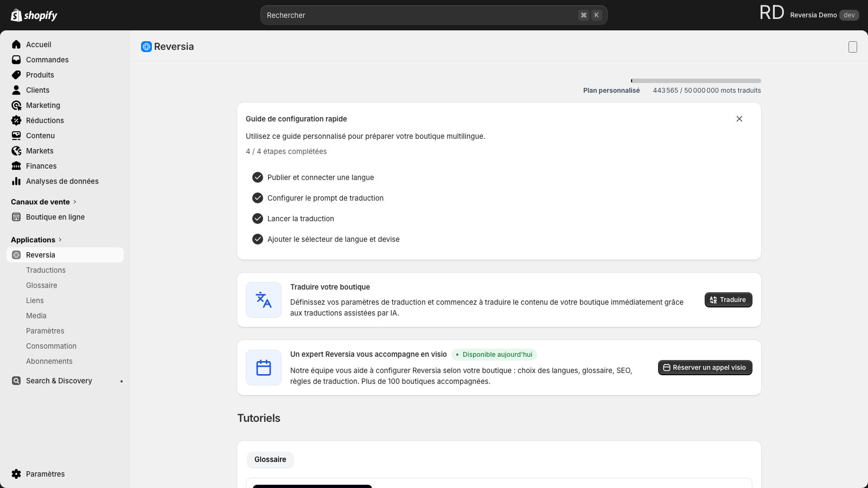Open Commandes in the sidebar

(65, 60)
